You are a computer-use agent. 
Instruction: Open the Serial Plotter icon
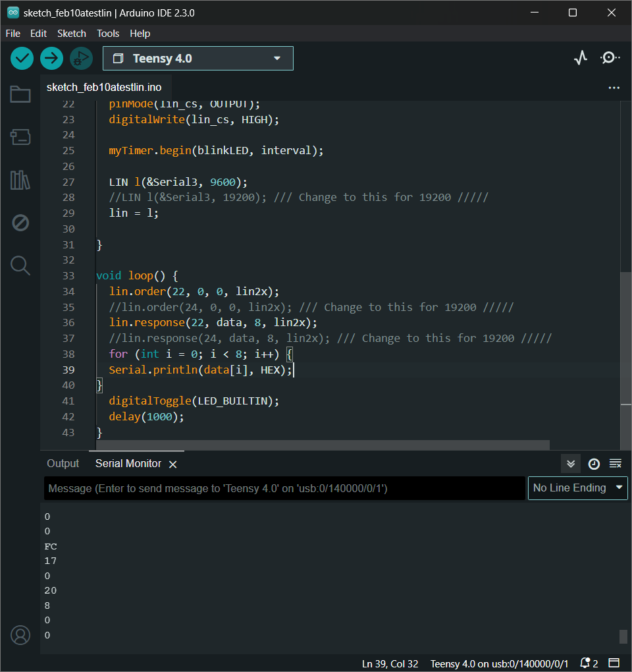(580, 58)
